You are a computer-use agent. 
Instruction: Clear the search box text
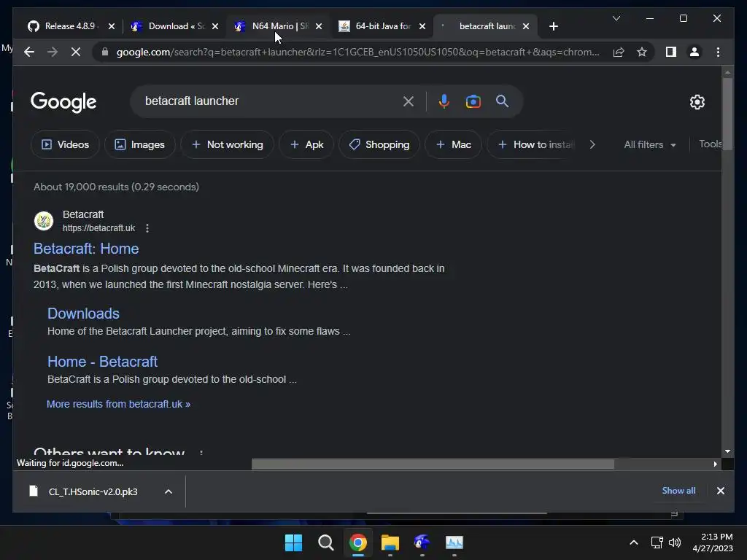tap(409, 101)
